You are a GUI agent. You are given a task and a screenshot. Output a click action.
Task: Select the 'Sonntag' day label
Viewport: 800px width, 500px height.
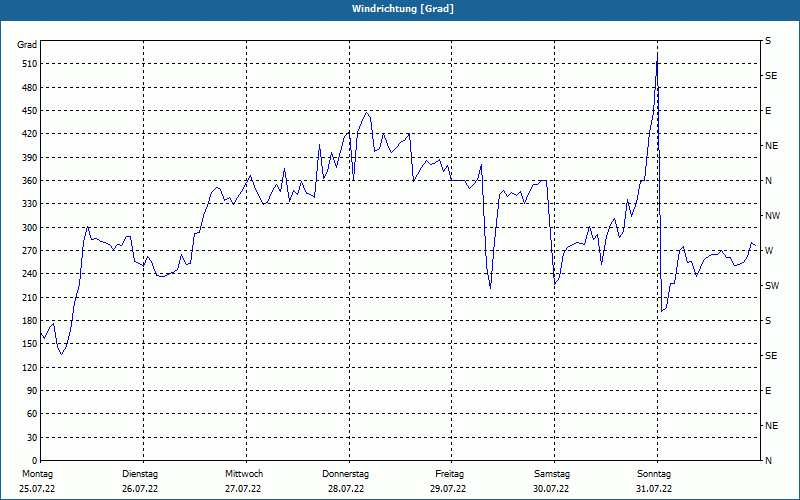point(654,474)
